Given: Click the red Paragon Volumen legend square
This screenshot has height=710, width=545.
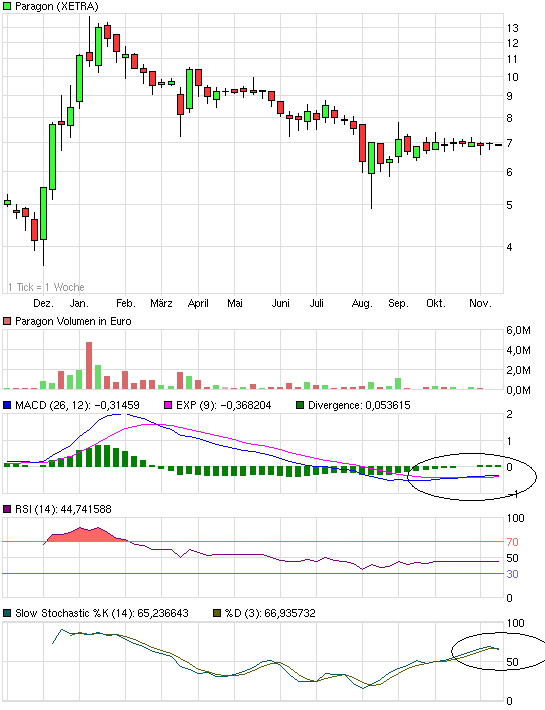Looking at the screenshot, I should point(7,321).
